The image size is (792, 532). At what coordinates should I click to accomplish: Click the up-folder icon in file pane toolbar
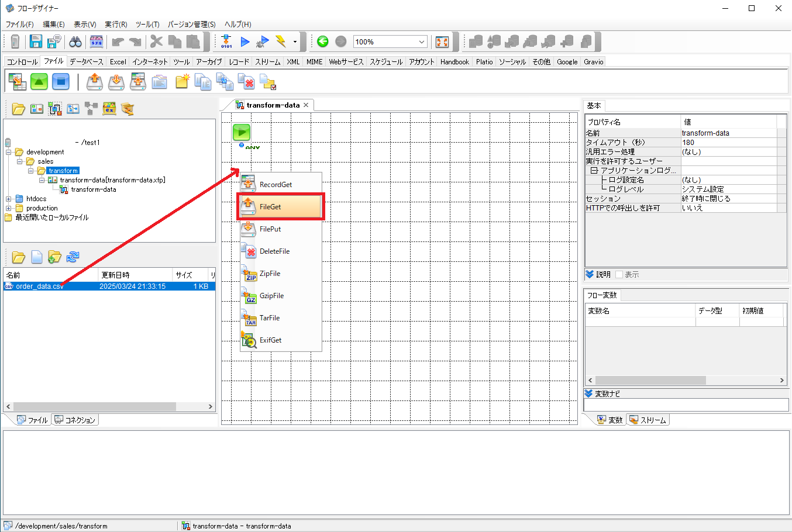tap(54, 257)
